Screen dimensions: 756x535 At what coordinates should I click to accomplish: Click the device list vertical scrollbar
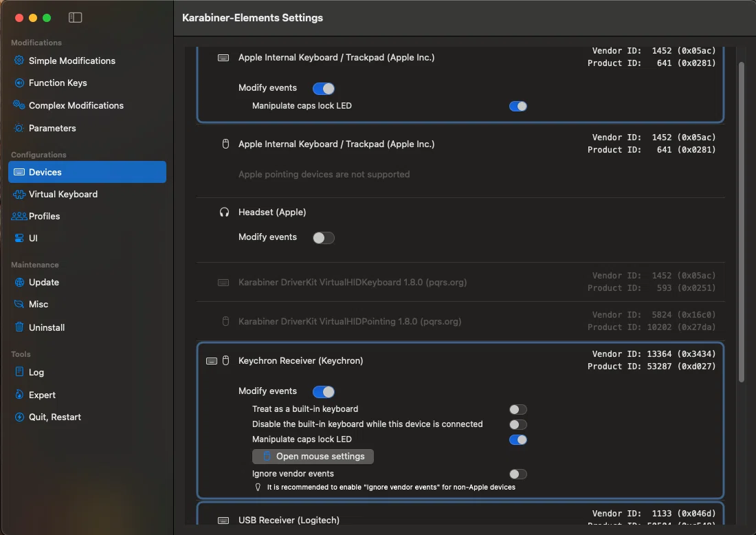[742, 222]
